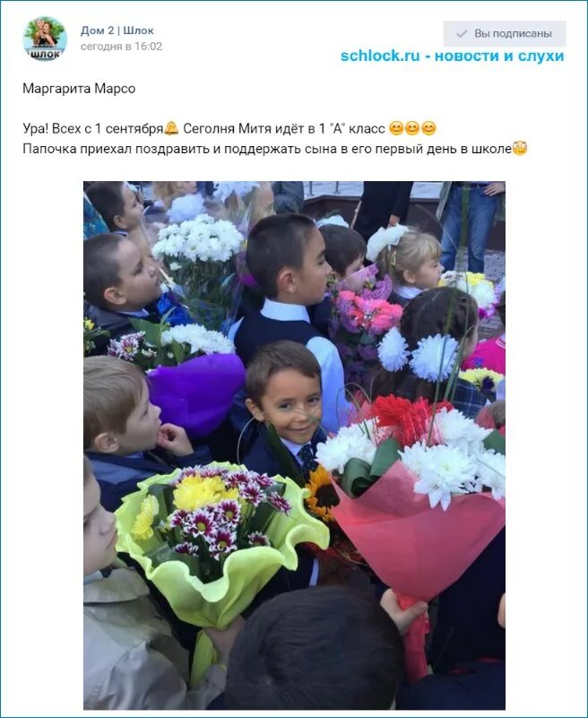The height and width of the screenshot is (718, 588).
Task: Click the first smiling emoji after класс
Action: 396,128
